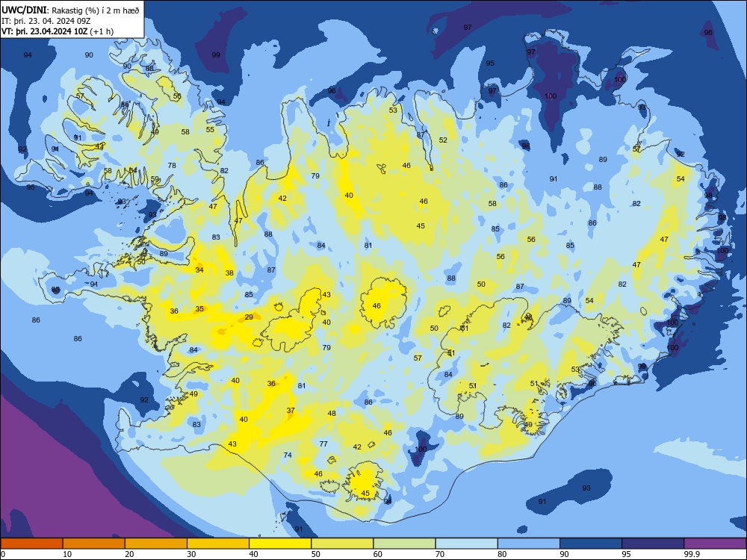This screenshot has width=747, height=560.
Task: Click the '60' legend tick label
Action: tap(378, 554)
